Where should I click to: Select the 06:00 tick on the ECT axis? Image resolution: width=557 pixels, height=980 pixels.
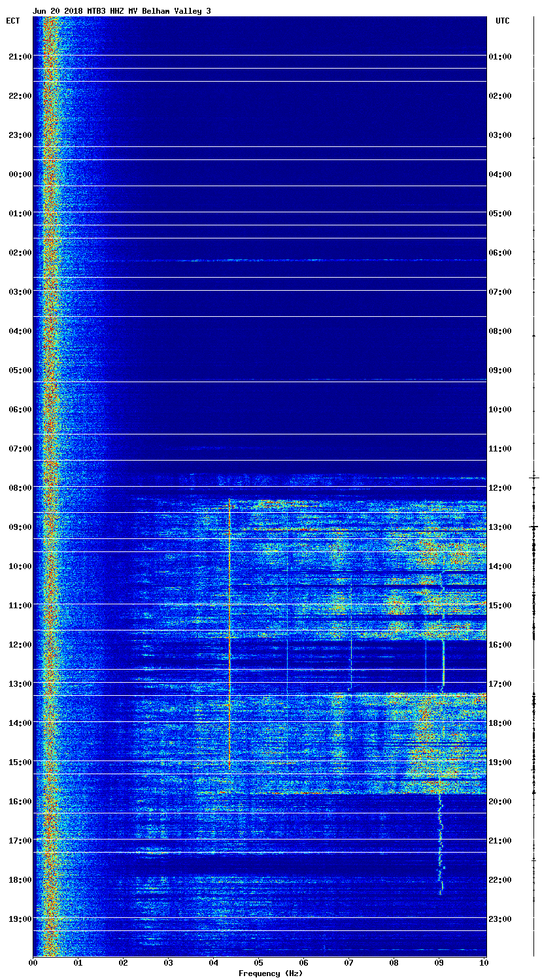[x=20, y=410]
